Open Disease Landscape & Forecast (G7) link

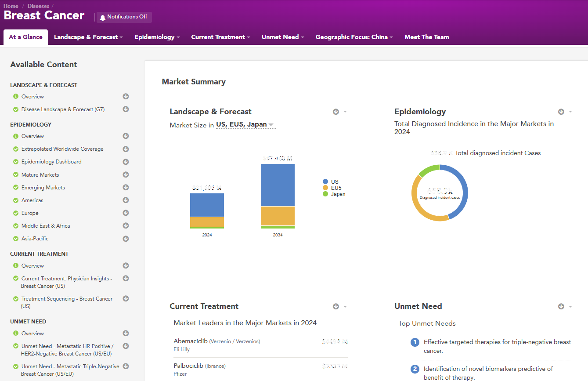click(63, 109)
